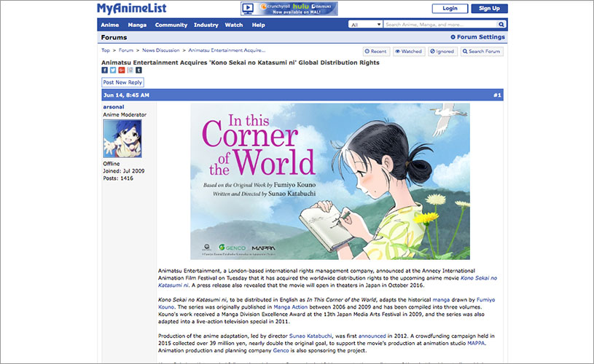Open MAPPA studio link
This screenshot has width=594, height=364.
pos(476,343)
